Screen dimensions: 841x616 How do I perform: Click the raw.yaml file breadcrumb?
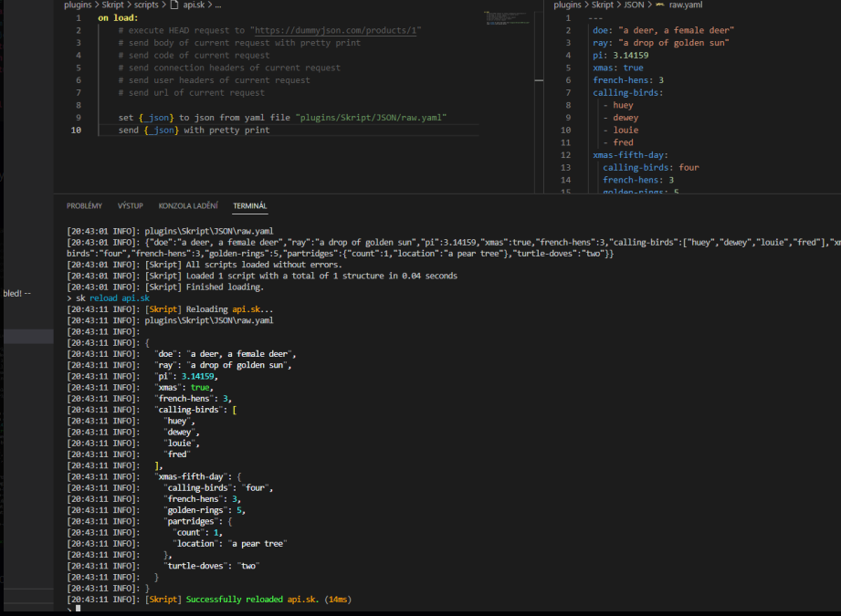pos(686,5)
